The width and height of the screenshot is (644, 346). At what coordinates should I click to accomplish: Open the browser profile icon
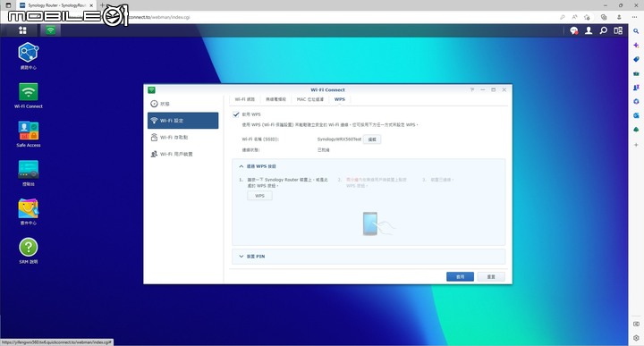coord(619,17)
